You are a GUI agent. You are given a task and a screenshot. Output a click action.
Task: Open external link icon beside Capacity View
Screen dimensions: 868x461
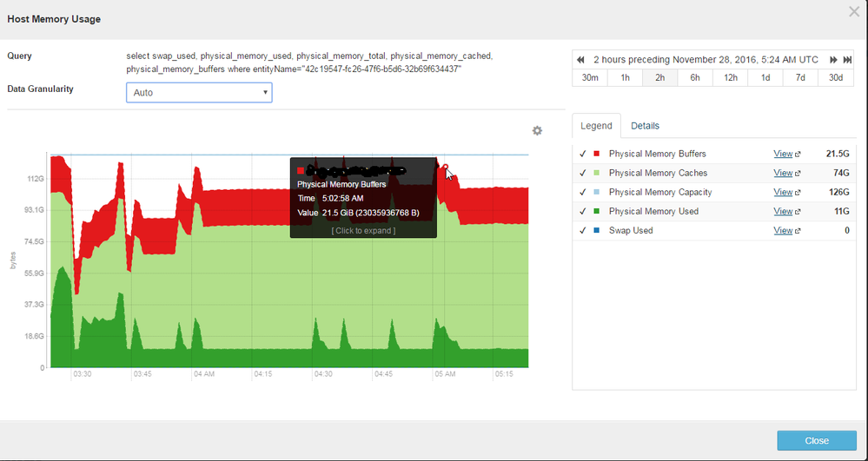point(798,193)
